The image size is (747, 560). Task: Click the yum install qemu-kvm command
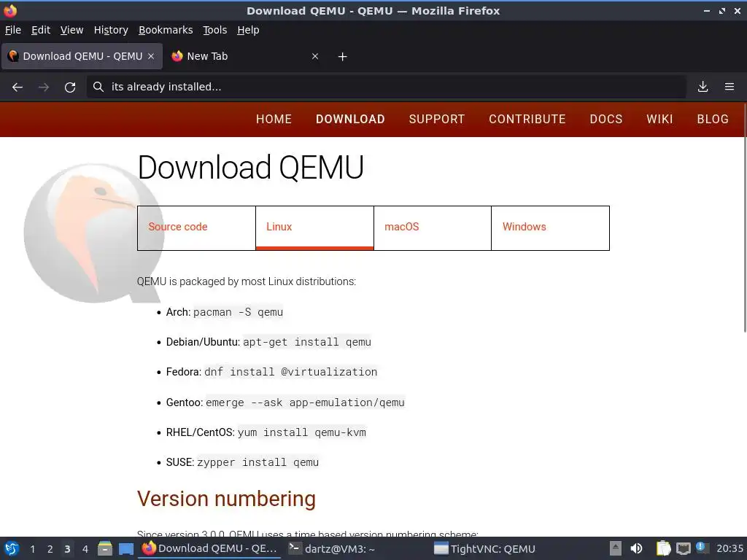301,432
